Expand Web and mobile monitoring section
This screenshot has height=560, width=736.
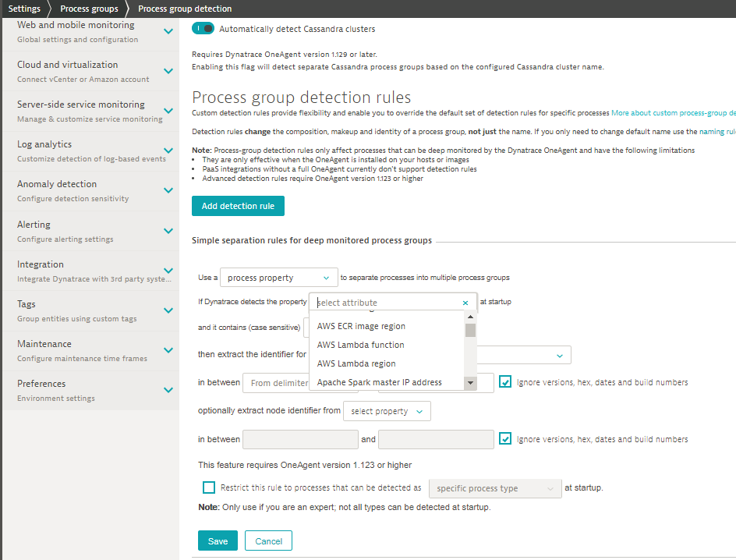point(168,31)
